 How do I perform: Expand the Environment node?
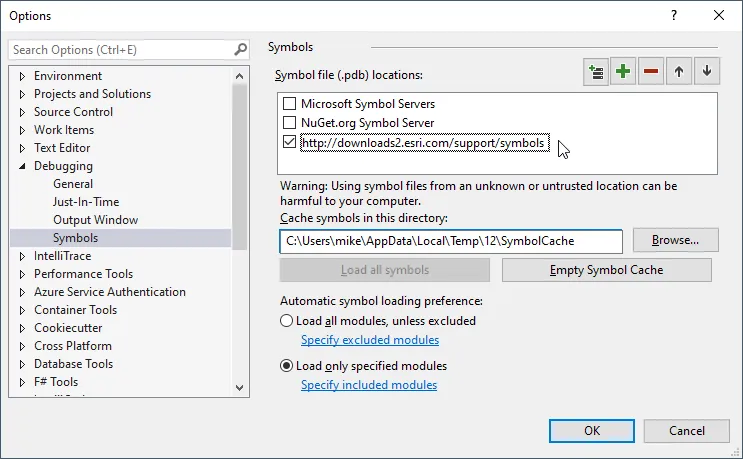[x=22, y=76]
